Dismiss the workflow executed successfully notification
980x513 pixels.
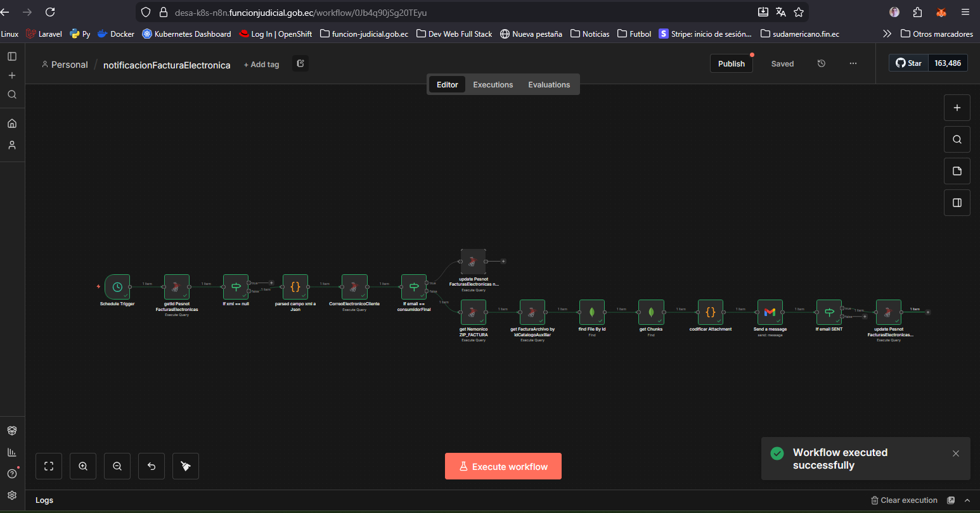956,453
